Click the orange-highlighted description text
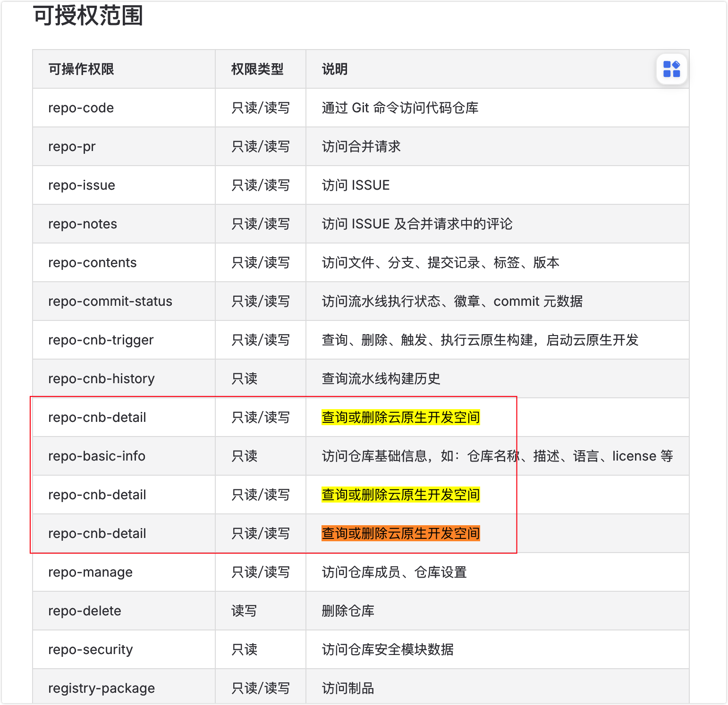Image resolution: width=728 pixels, height=705 pixels. tap(400, 534)
